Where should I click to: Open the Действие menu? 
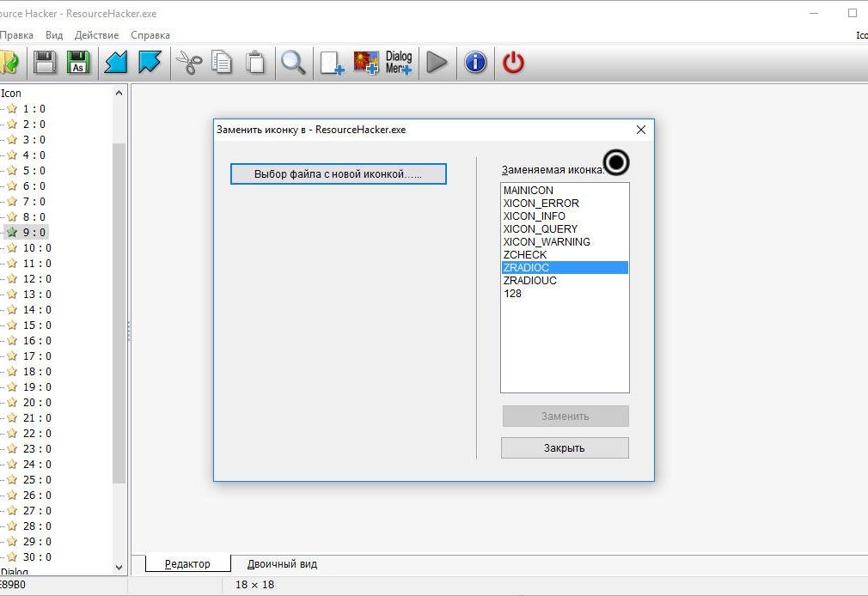[97, 35]
